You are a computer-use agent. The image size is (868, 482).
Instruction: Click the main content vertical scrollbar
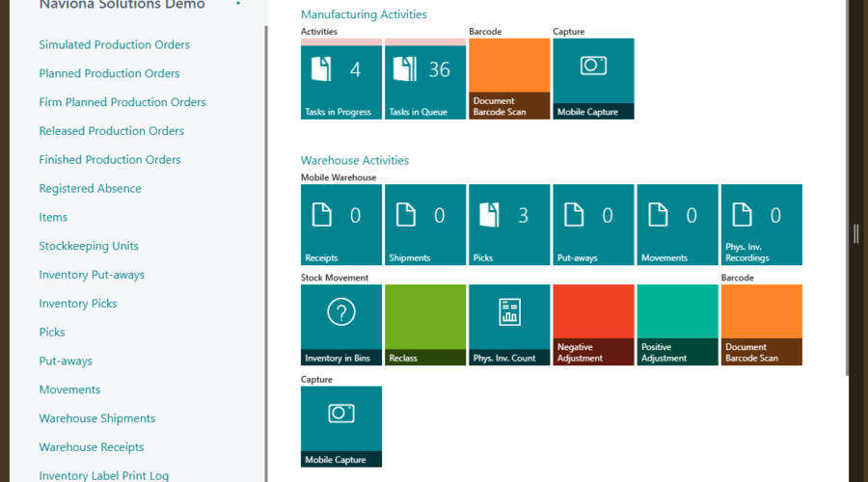pos(846,188)
